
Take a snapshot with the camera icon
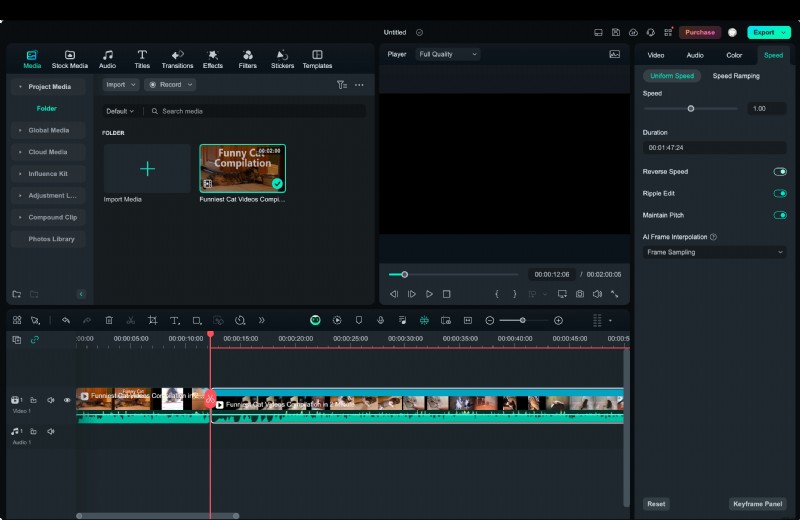pyautogui.click(x=579, y=294)
